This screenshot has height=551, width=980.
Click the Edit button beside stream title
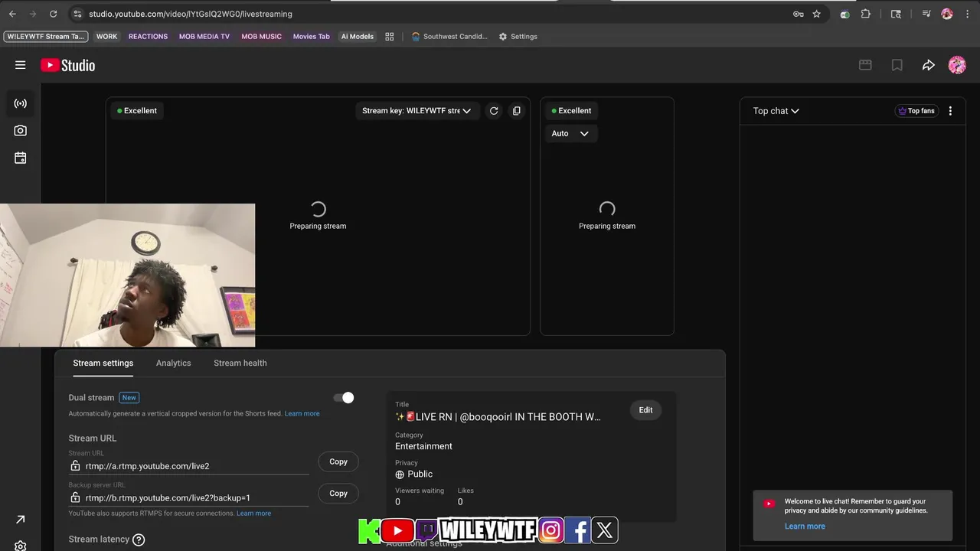click(x=646, y=410)
